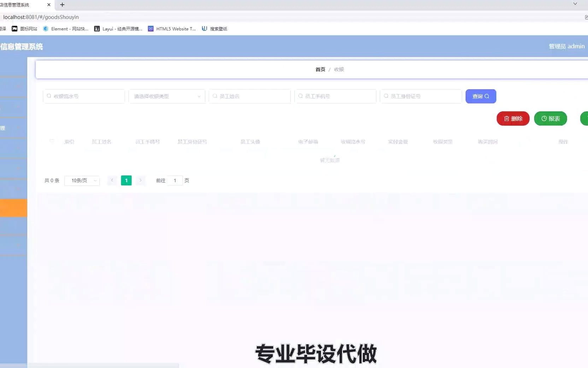
Task: Click the 员工头像 column header
Action: tap(250, 142)
